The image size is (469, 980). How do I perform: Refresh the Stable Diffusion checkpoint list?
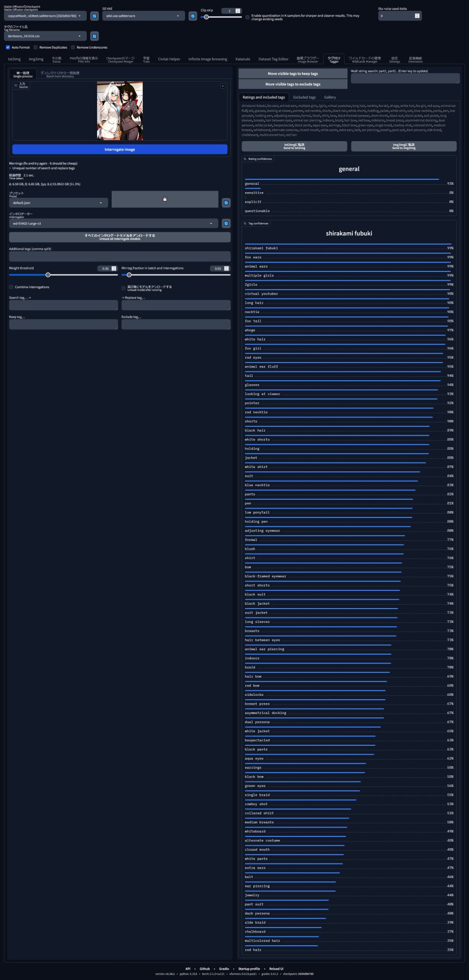95,16
